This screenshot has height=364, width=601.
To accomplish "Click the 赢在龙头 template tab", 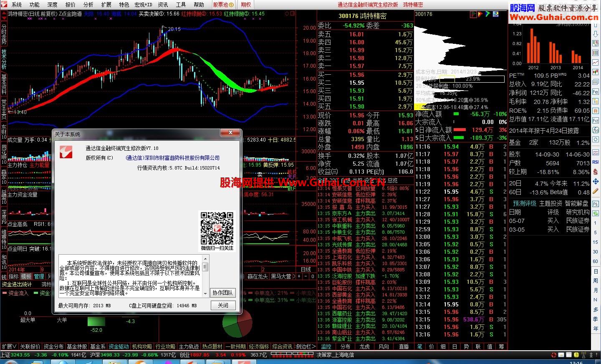I will [258, 276].
